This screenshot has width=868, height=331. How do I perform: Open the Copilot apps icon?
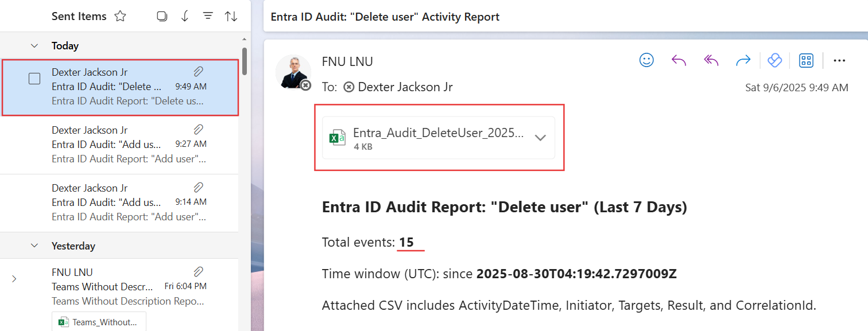(774, 60)
